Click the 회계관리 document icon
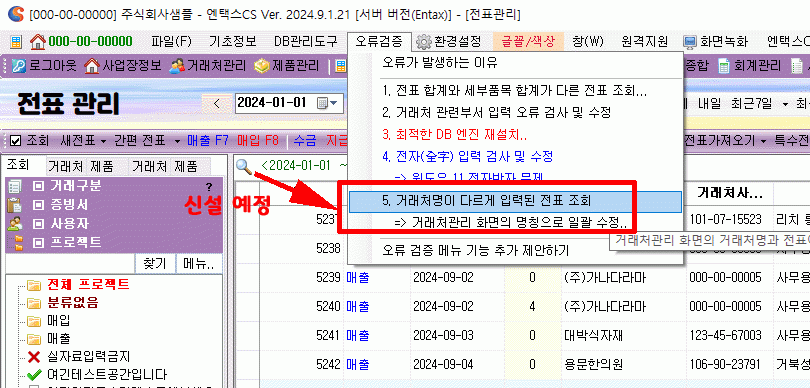The height and width of the screenshot is (388, 810). tap(724, 66)
